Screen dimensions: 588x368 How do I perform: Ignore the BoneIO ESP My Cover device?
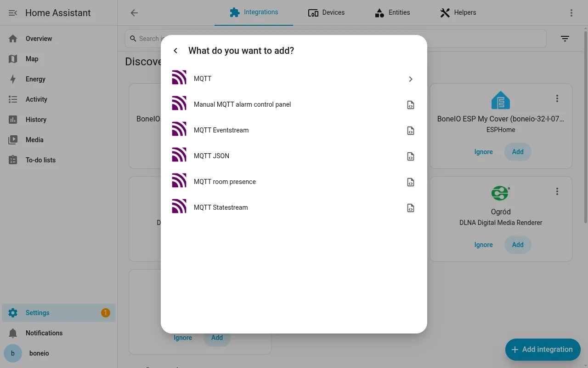coord(483,152)
